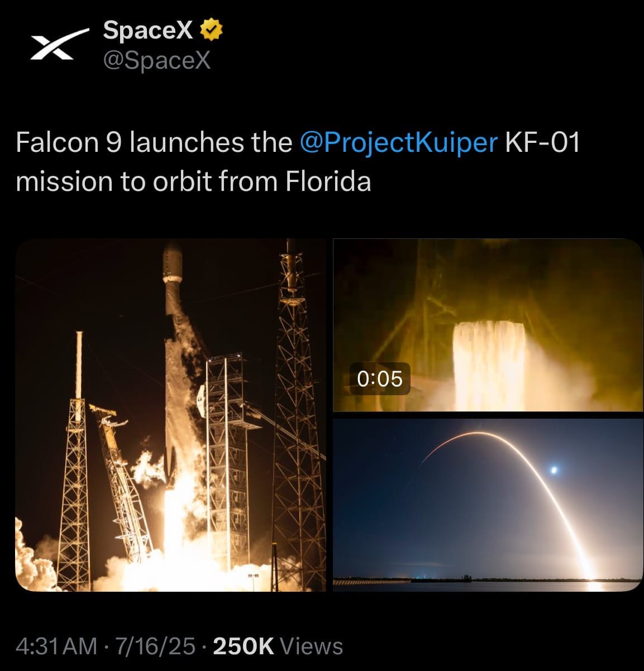Click the bright moon dot in streak photo
This screenshot has width=644, height=671.
tap(554, 471)
